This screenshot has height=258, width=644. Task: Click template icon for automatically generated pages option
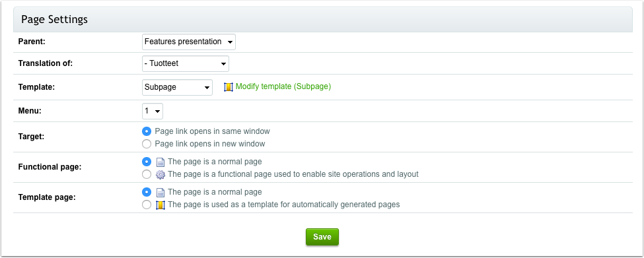161,205
